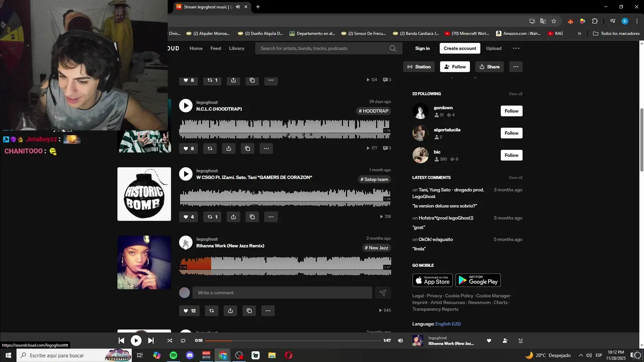This screenshot has width=644, height=362.
Task: Share the legoghost profile
Action: coord(489,66)
